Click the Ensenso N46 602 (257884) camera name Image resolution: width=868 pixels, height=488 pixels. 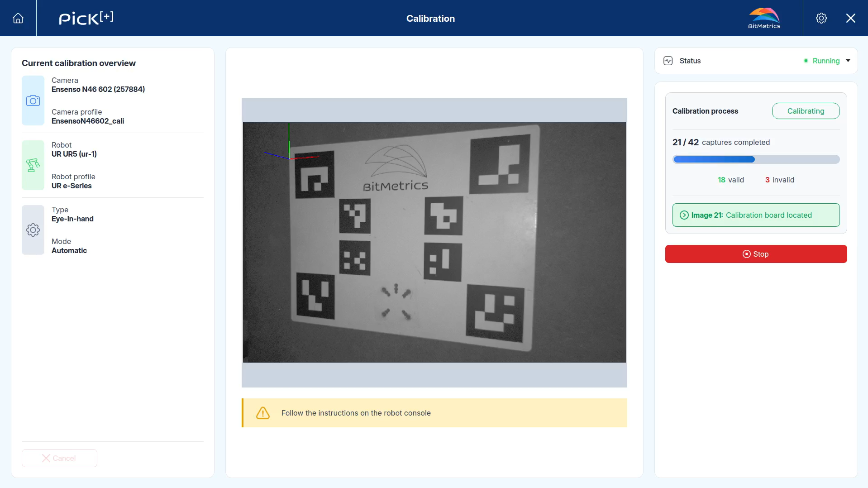(x=98, y=89)
